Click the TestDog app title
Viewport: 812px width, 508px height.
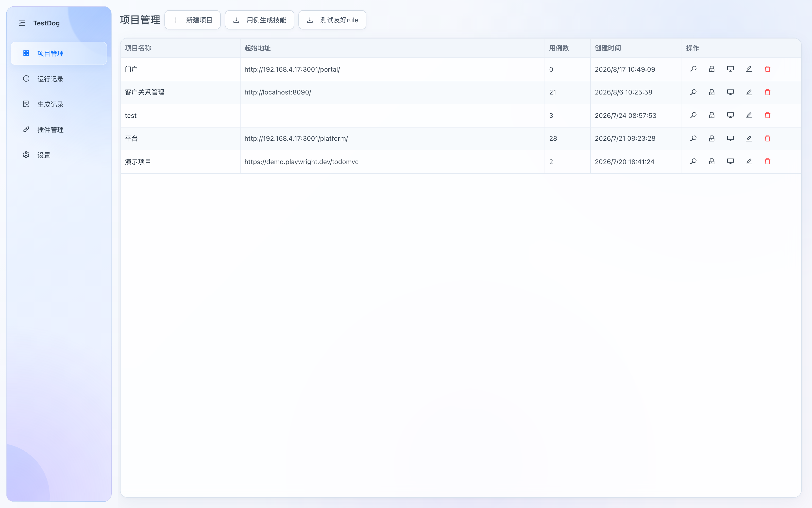click(x=46, y=23)
